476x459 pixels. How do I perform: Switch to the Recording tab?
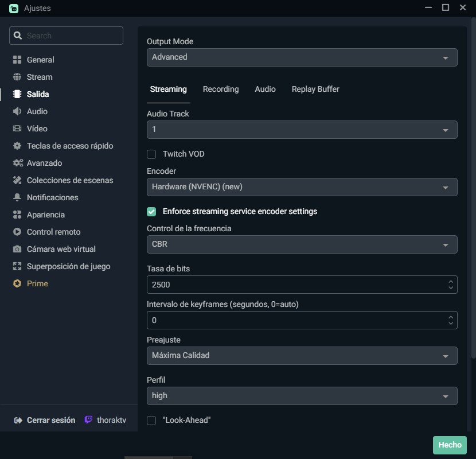pos(221,89)
